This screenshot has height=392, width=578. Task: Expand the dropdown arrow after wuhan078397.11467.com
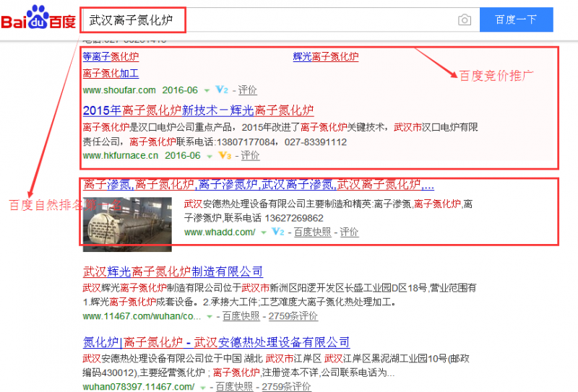pos(202,388)
